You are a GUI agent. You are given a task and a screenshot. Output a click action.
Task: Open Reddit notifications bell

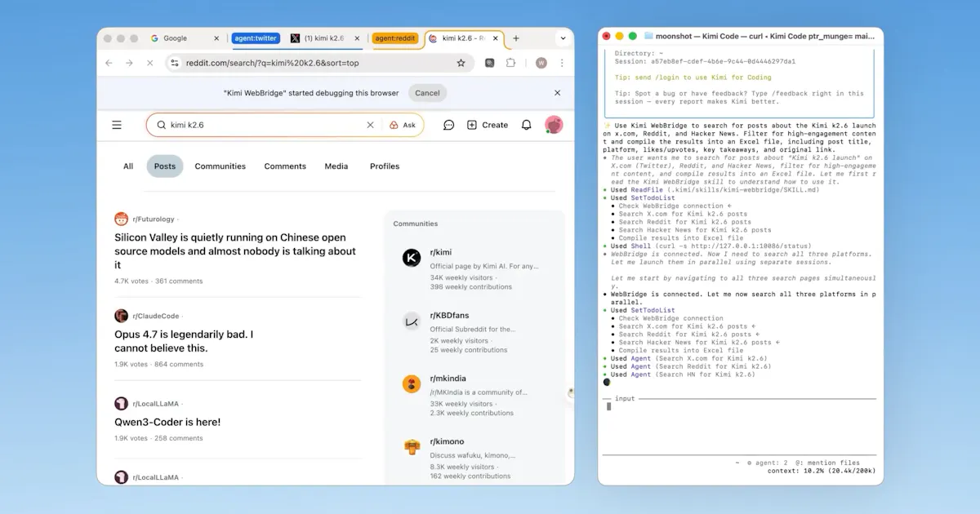click(527, 125)
